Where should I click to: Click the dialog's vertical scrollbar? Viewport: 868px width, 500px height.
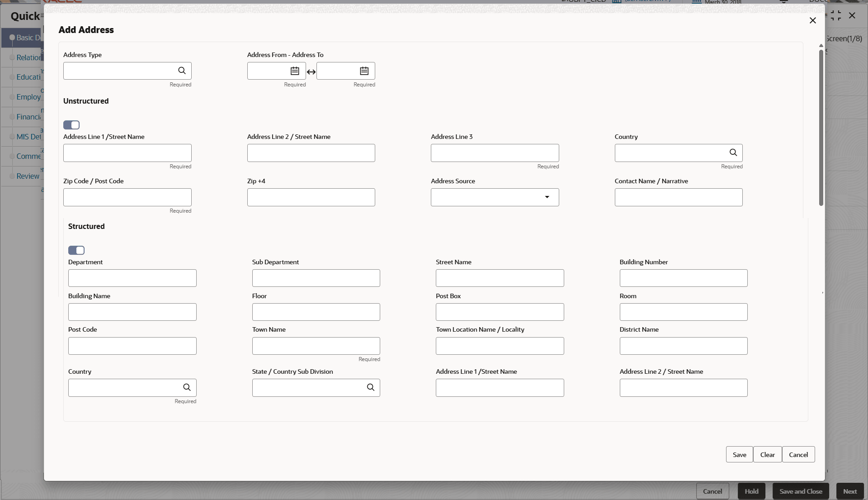click(x=821, y=127)
